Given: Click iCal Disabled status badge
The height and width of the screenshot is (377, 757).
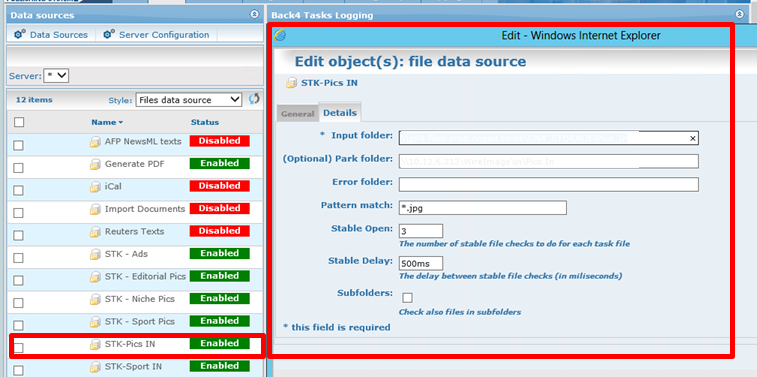Looking at the screenshot, I should (x=220, y=186).
